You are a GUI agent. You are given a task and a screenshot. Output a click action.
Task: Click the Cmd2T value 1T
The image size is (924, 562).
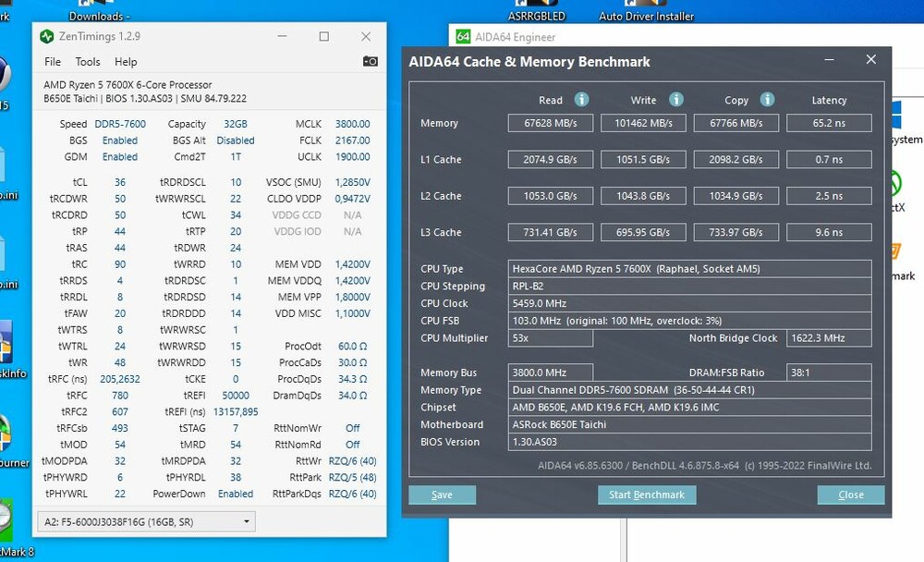coord(236,157)
